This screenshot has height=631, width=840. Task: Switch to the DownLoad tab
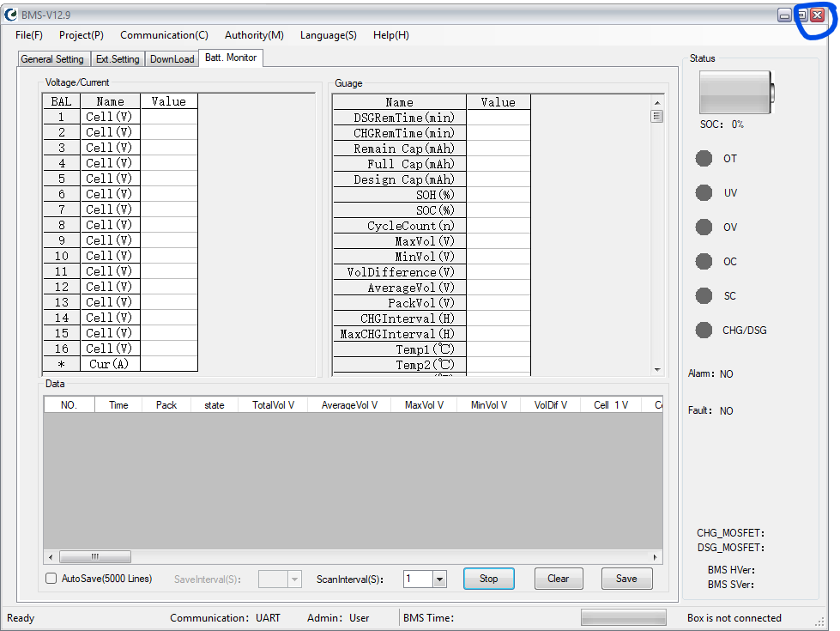(x=172, y=59)
